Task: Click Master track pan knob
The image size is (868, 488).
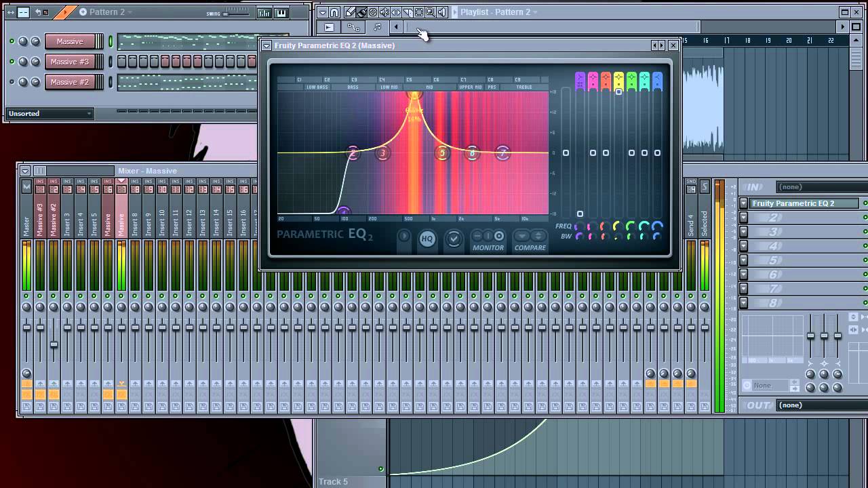Action: (26, 308)
